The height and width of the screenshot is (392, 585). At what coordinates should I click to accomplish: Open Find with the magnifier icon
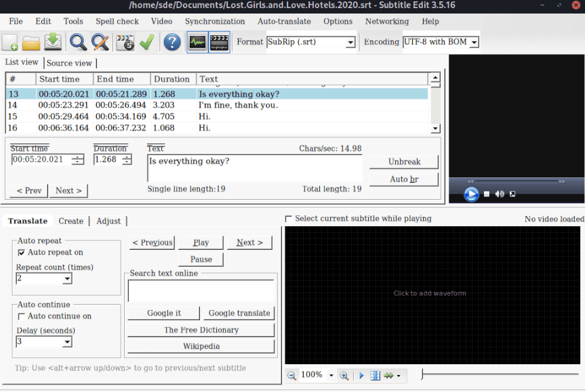pyautogui.click(x=79, y=43)
